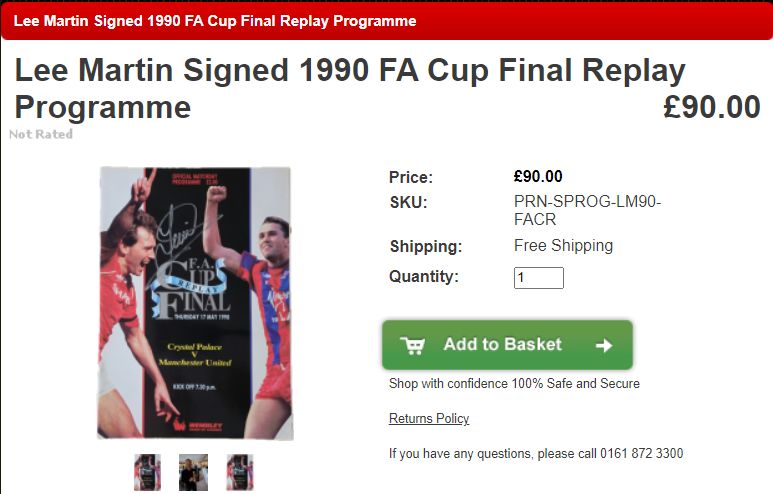The image size is (773, 494).
Task: Click the arrow icon on Add to Basket button
Action: click(603, 345)
